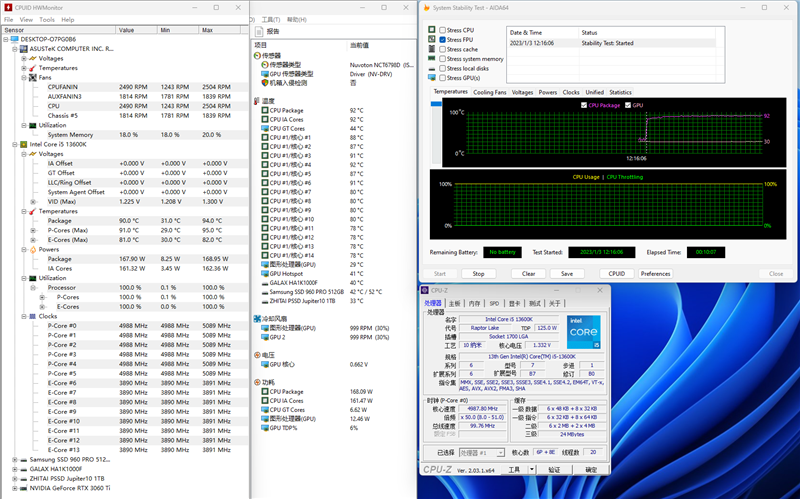Click the Preferences button
Screen dimensions: 800x499
tap(655, 273)
